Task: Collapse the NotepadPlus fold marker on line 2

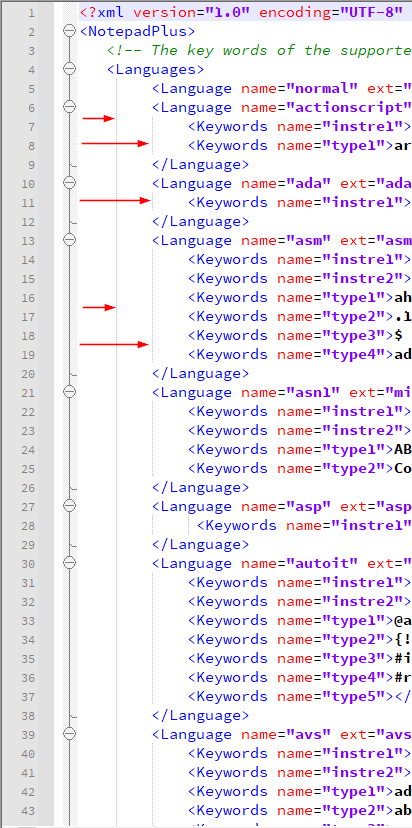Action: [69, 32]
